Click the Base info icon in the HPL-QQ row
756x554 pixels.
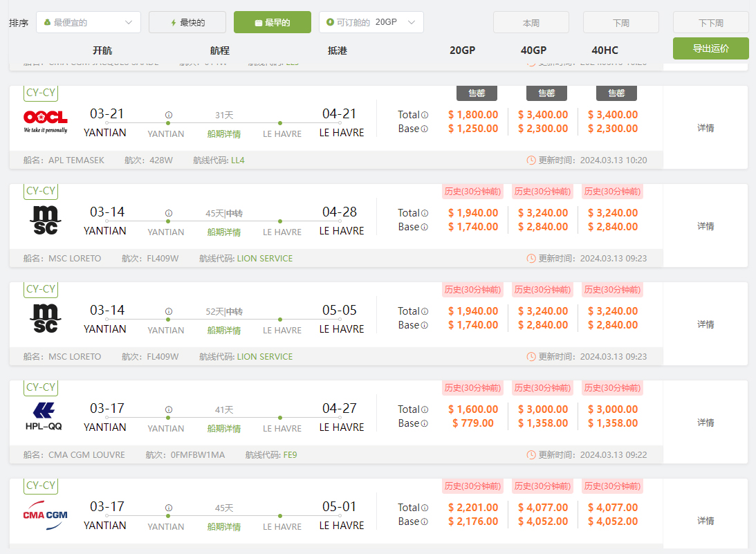coord(425,423)
